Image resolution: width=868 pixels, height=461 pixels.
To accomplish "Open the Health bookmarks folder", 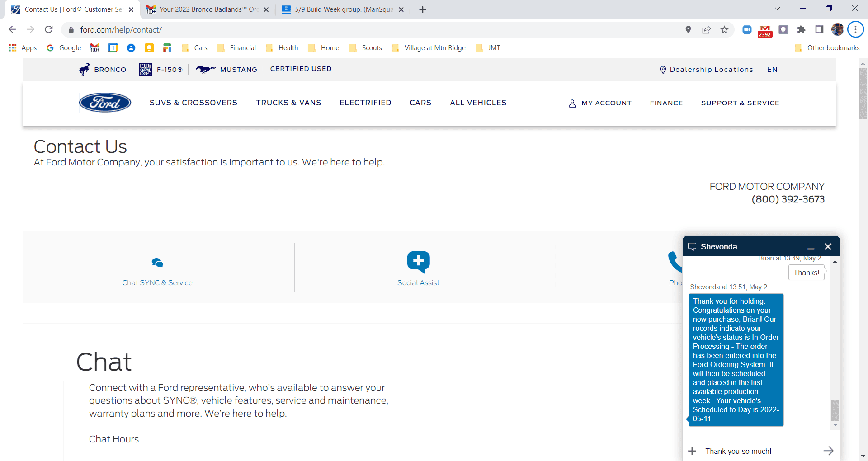I will (282, 48).
